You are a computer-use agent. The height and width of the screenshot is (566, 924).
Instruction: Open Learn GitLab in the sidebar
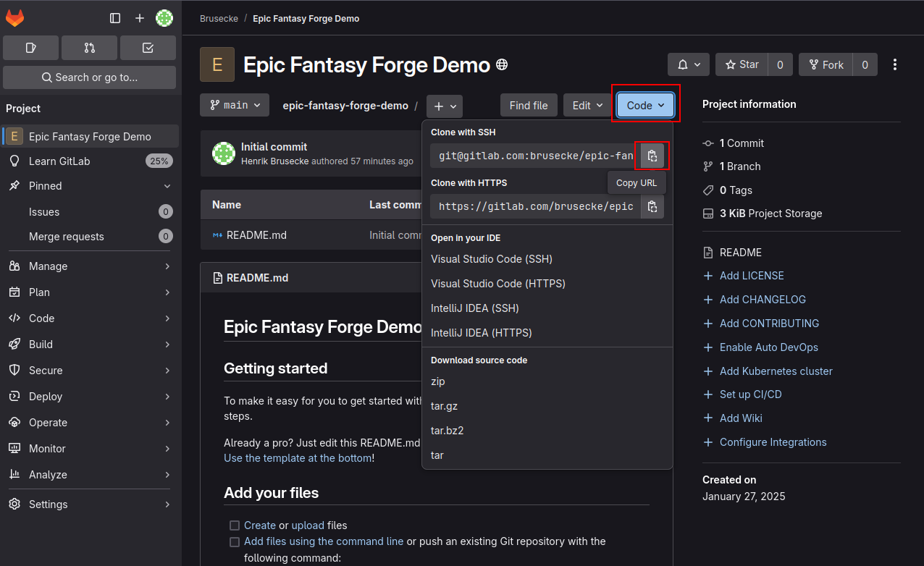(x=90, y=161)
